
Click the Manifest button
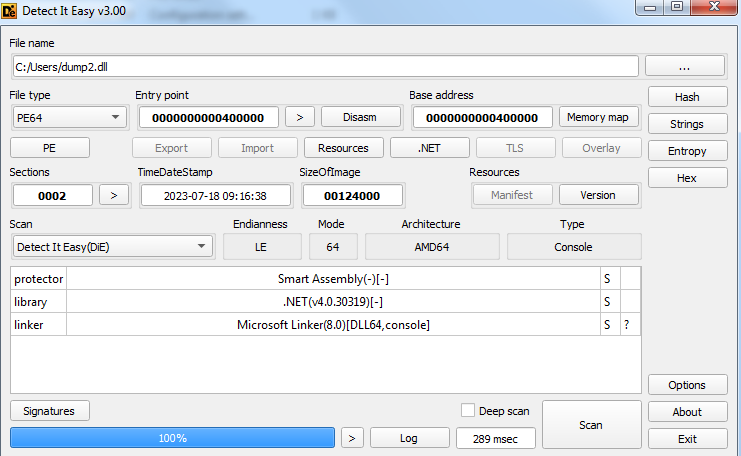[512, 195]
